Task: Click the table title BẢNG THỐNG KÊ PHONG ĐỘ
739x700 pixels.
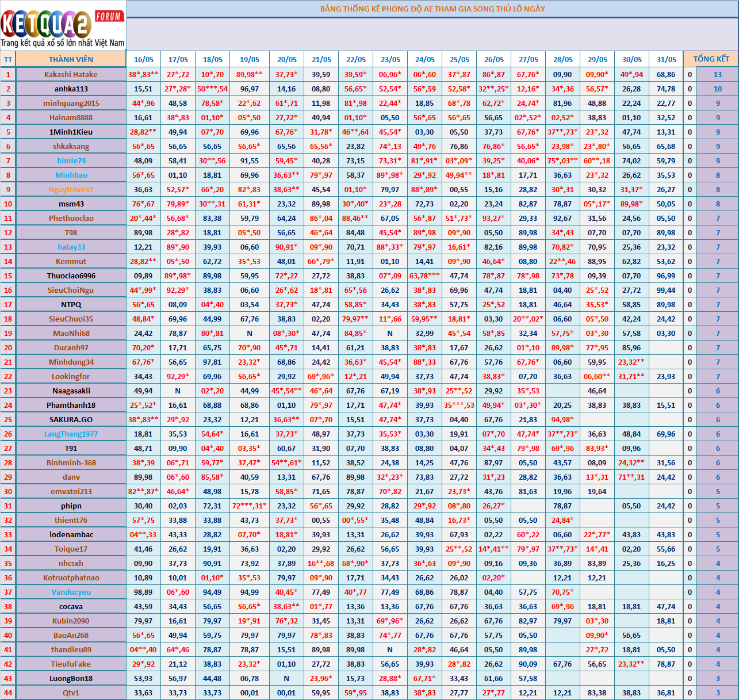Action: (x=432, y=9)
